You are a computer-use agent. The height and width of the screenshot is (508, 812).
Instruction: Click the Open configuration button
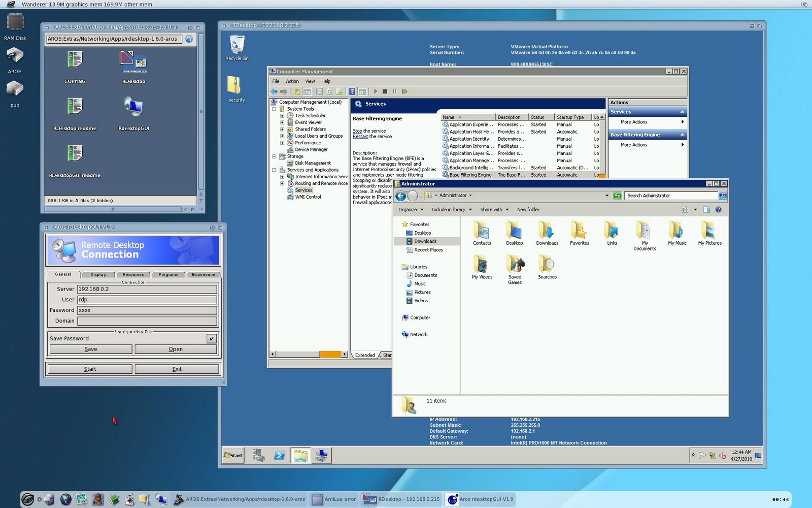[176, 349]
